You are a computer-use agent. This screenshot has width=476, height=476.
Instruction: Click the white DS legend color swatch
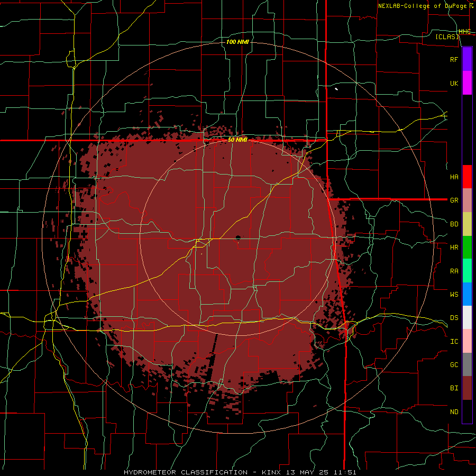(x=467, y=317)
